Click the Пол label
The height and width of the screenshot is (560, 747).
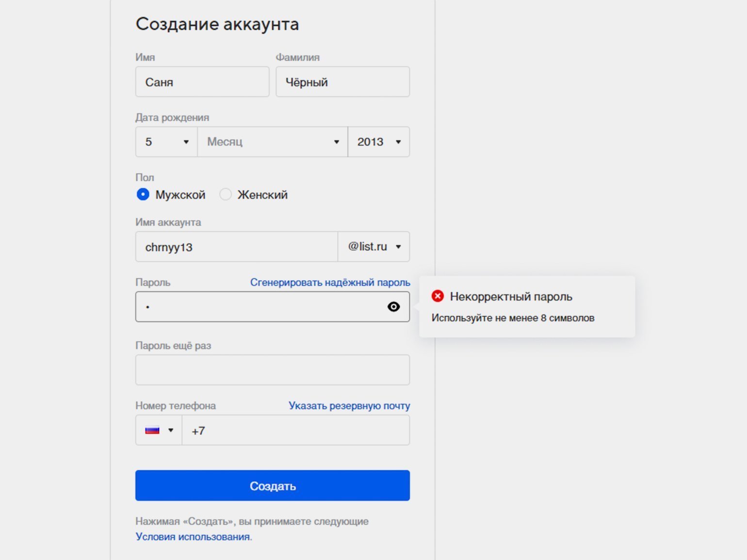(x=145, y=177)
